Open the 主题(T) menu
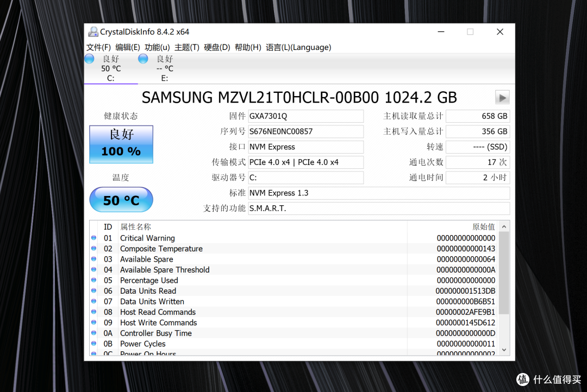 [x=187, y=47]
